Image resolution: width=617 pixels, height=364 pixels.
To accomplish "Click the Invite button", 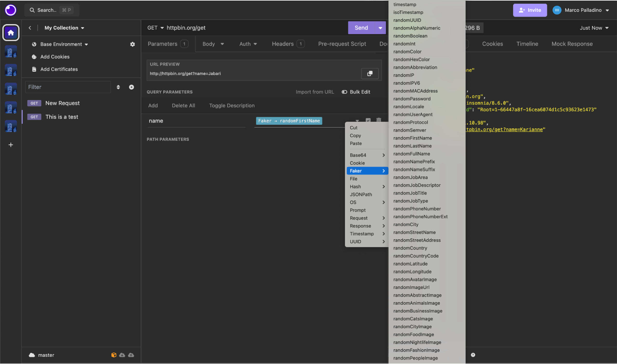I will point(530,10).
